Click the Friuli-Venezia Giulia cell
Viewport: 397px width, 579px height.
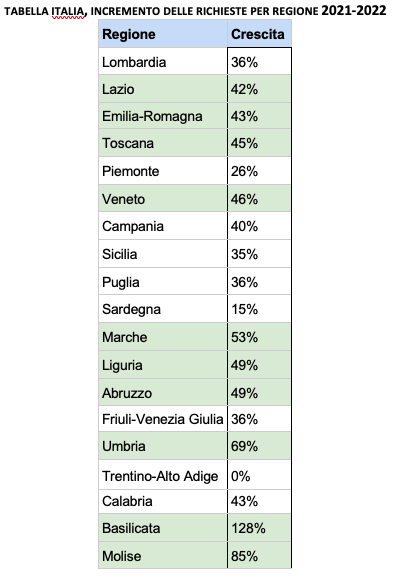coord(163,419)
